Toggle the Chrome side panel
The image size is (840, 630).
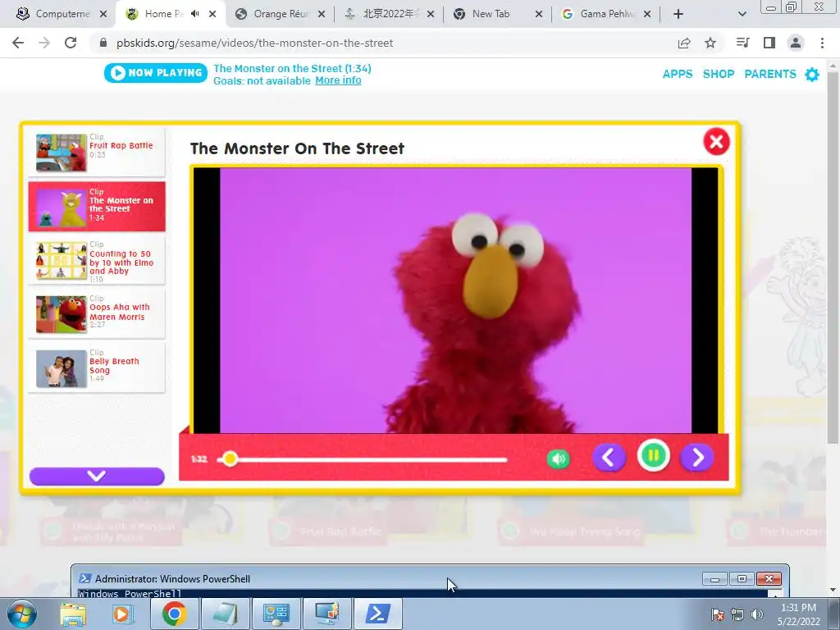(769, 43)
